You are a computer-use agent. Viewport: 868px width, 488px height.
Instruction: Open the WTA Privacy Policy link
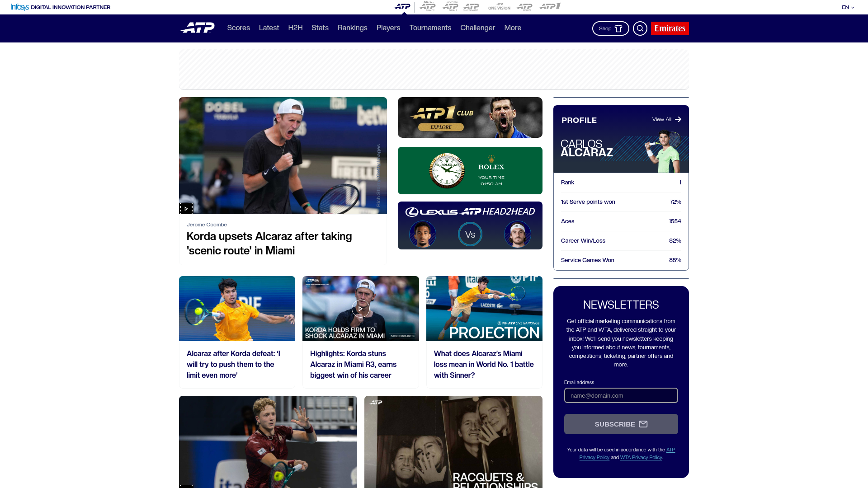(x=641, y=457)
